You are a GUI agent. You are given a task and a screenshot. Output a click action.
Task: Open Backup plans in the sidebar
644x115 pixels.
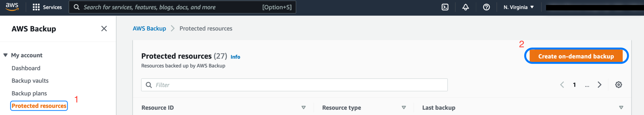coord(29,93)
